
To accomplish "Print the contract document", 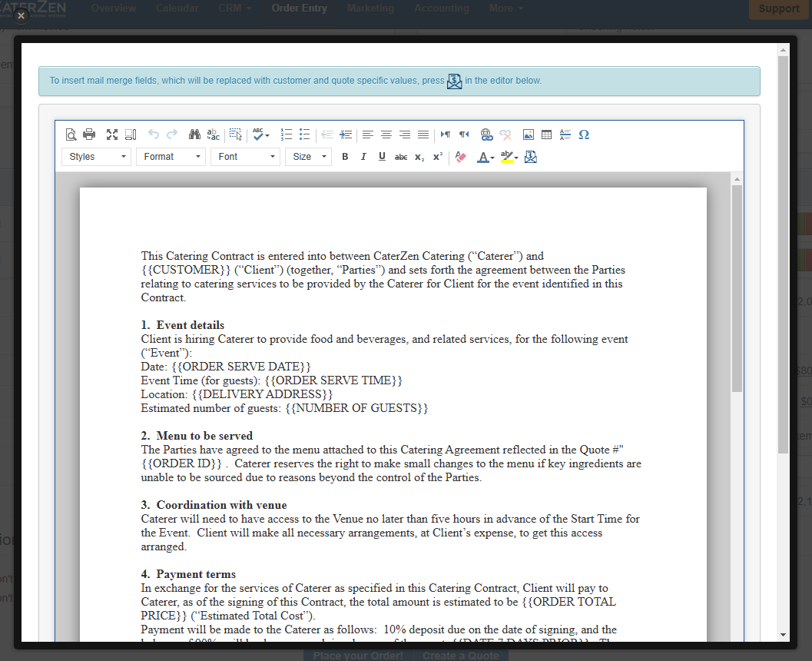I will tap(89, 135).
